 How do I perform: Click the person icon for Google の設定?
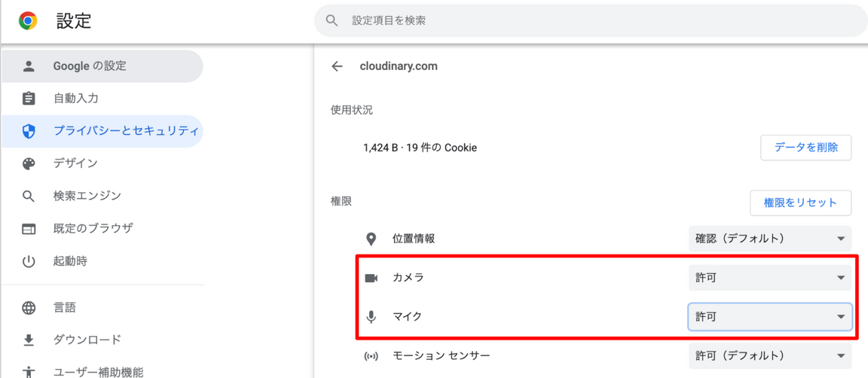29,66
